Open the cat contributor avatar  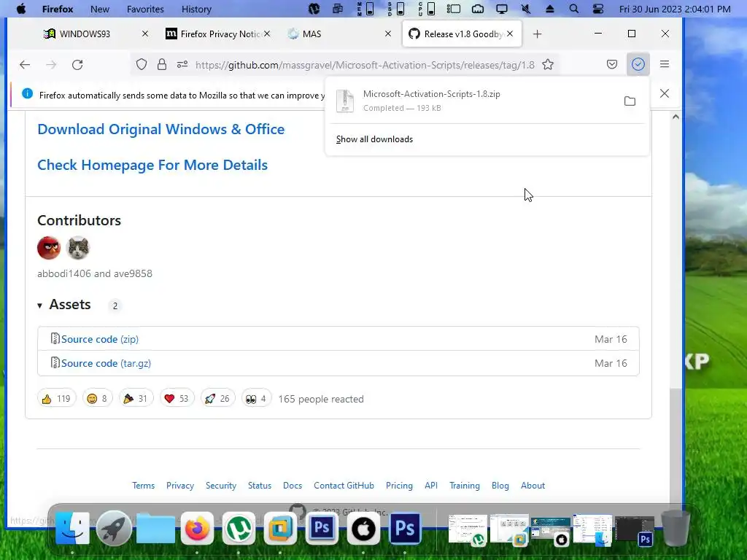tap(78, 248)
